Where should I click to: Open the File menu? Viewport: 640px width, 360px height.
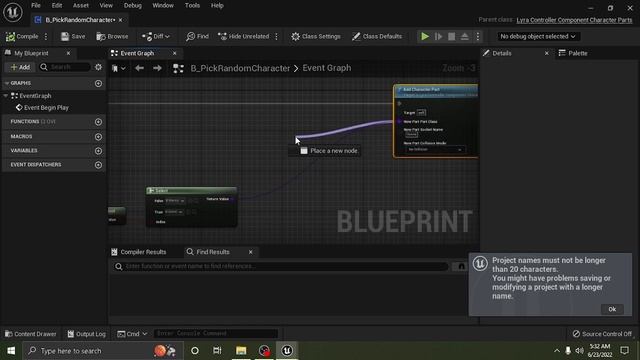36,6
